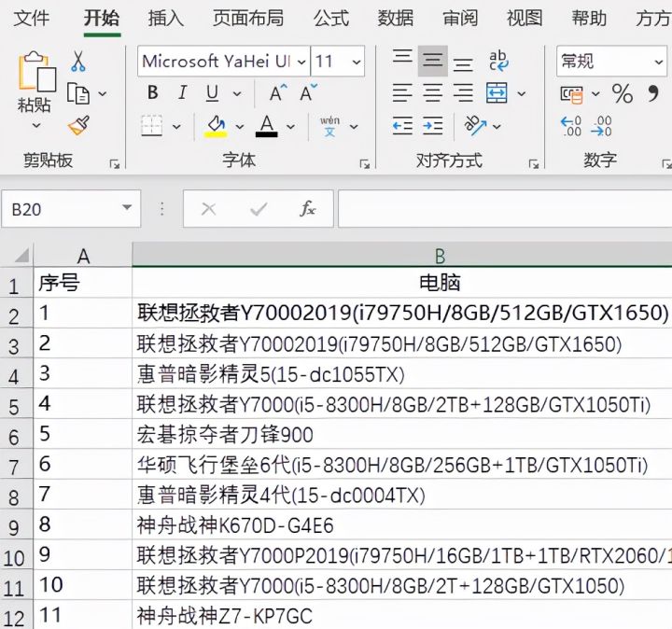Expand Paste options arrow
The height and width of the screenshot is (629, 672).
[36, 126]
